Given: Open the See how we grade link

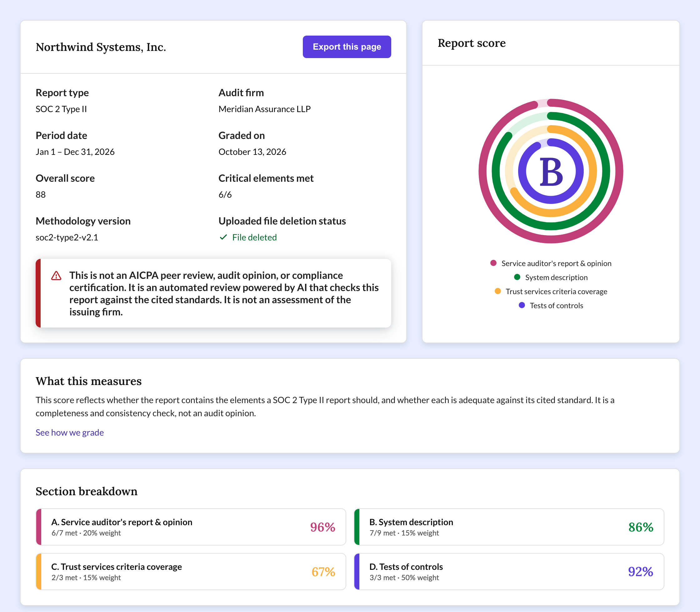Looking at the screenshot, I should click(70, 432).
